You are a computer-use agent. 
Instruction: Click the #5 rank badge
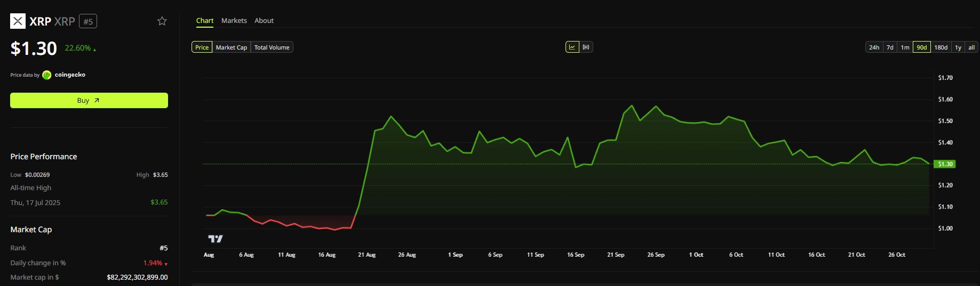[x=88, y=21]
